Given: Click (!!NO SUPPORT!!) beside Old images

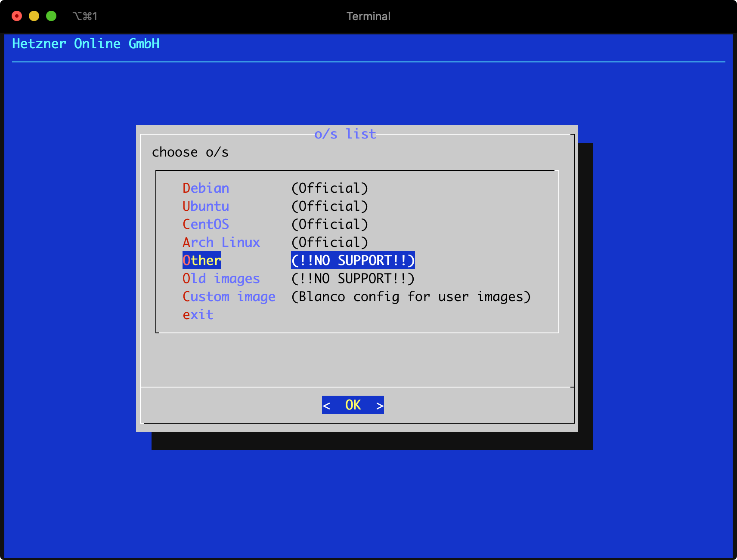Looking at the screenshot, I should pos(353,278).
